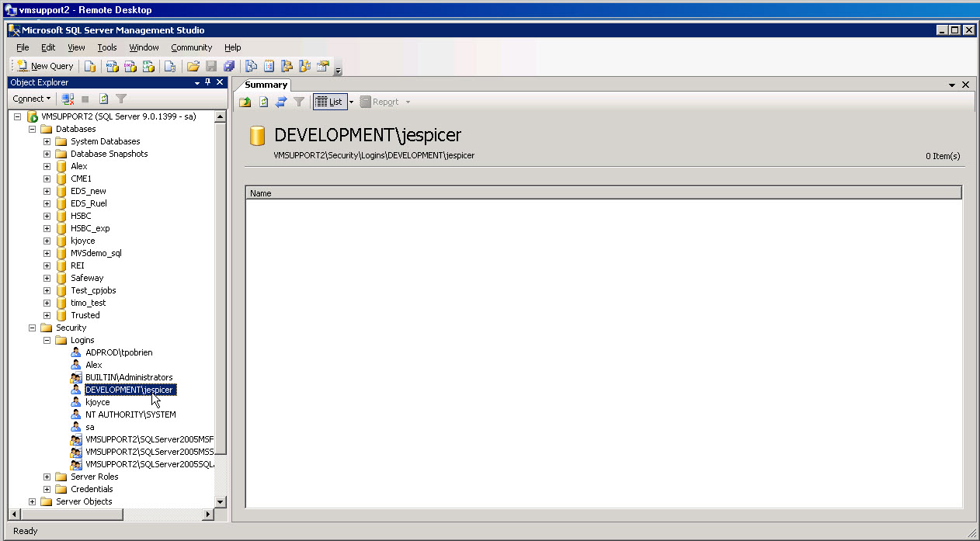Click the Registered Servers toolbar icon
Image resolution: width=980 pixels, height=541 pixels.
pyautogui.click(x=251, y=66)
